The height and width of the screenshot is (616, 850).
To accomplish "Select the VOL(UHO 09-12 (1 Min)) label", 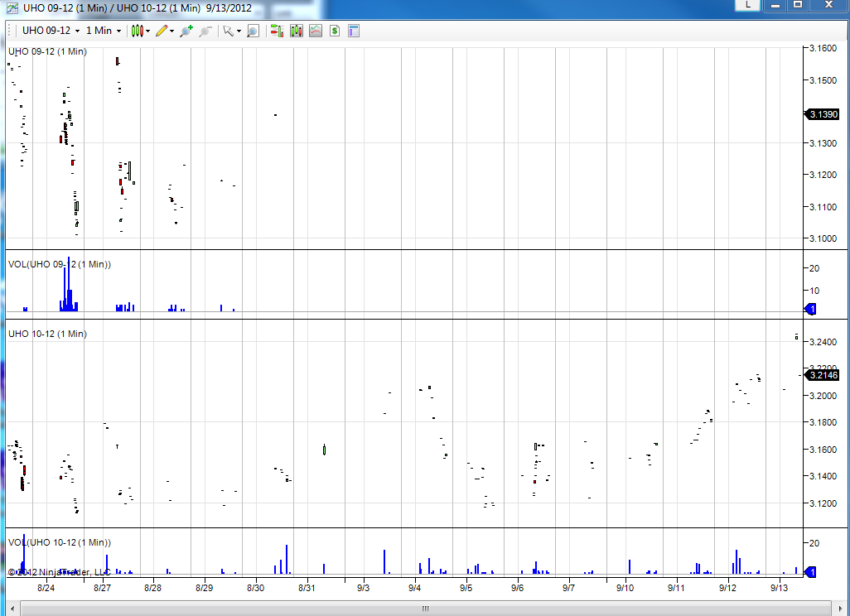I will (60, 264).
